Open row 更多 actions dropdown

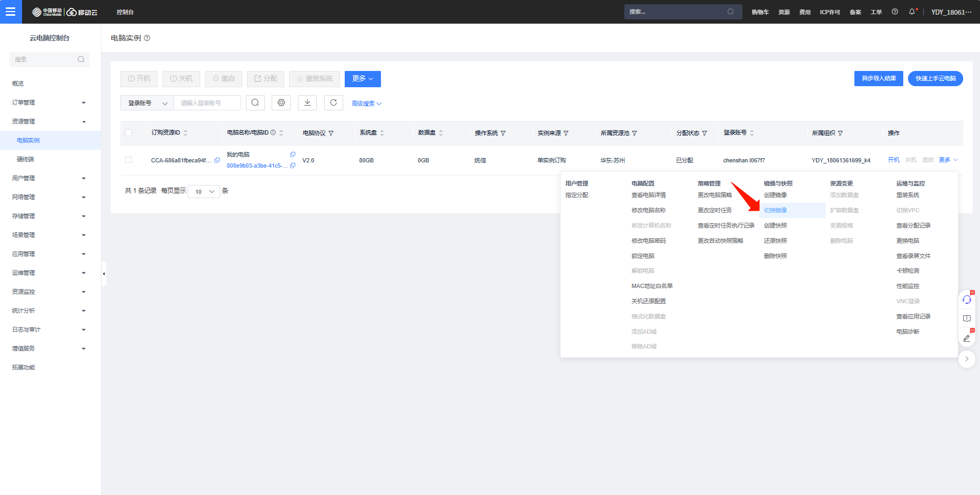pos(948,160)
